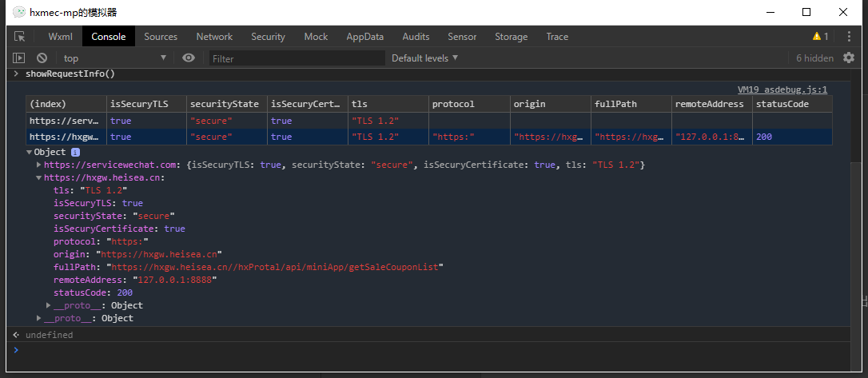Switch to the Audits tab
Image resolution: width=868 pixels, height=378 pixels.
(416, 37)
